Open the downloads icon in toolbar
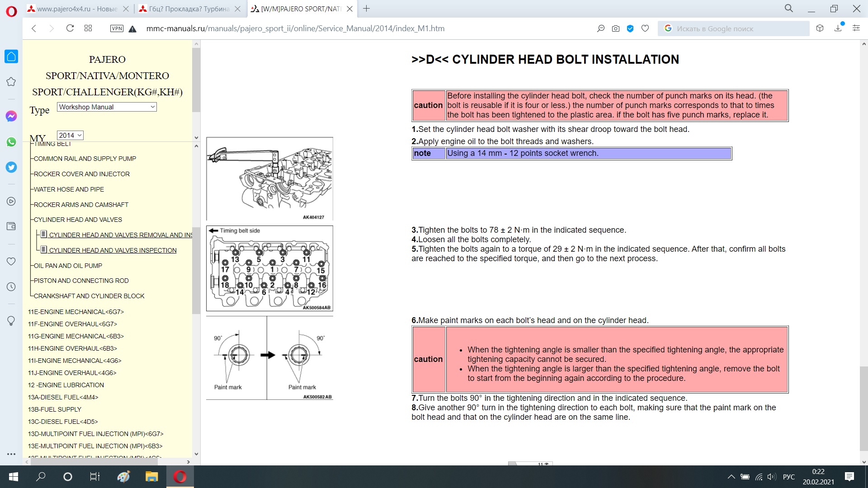 coord(838,28)
